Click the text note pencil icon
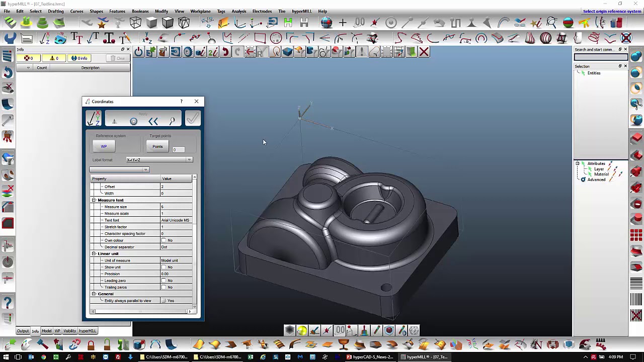The height and width of the screenshot is (362, 644). tap(126, 38)
